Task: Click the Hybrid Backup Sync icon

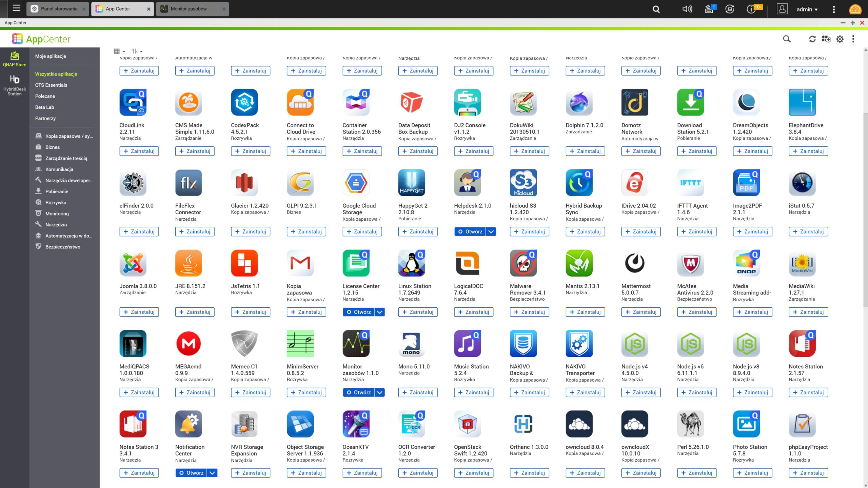Action: point(579,183)
